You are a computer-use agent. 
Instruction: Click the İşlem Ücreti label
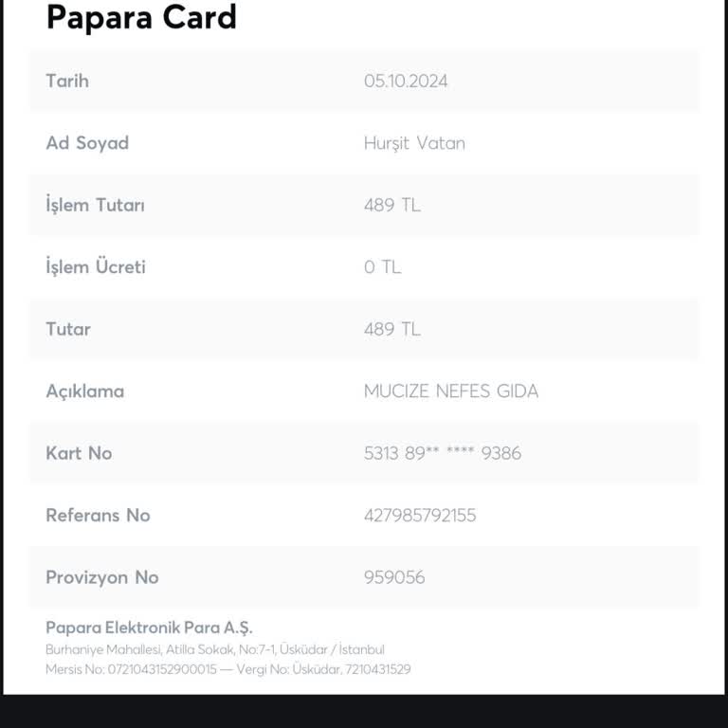coord(96,267)
